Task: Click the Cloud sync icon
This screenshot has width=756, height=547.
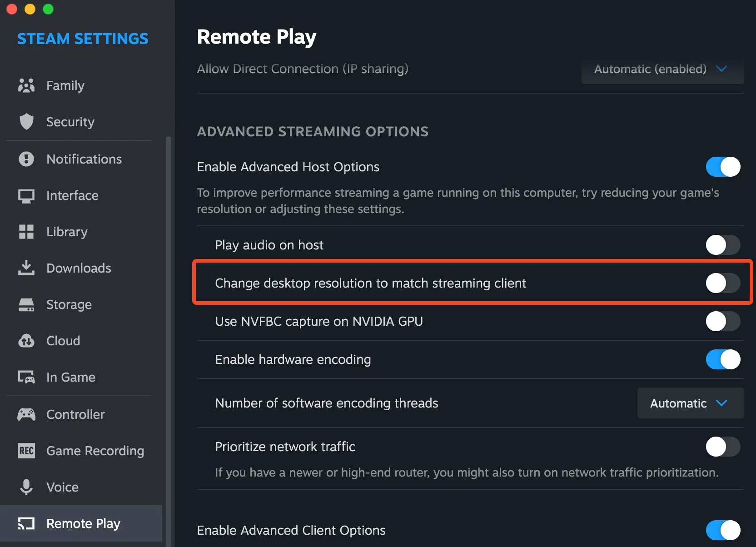Action: coord(26,341)
